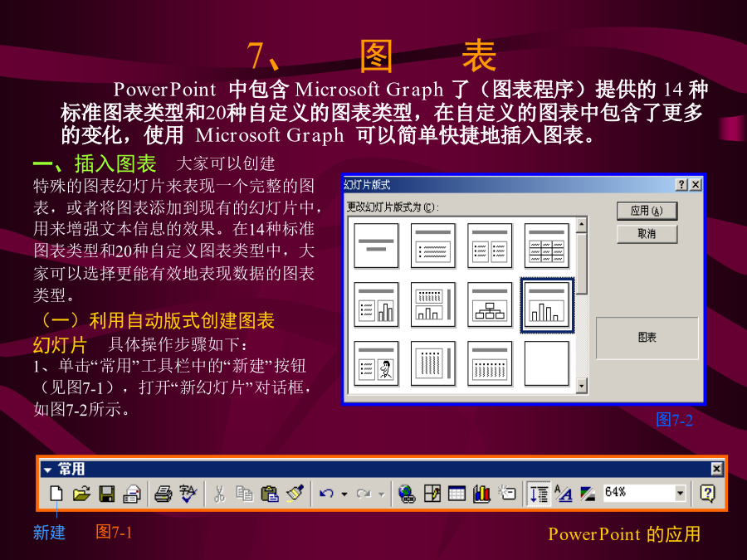Select the table layout thumbnail

click(546, 246)
